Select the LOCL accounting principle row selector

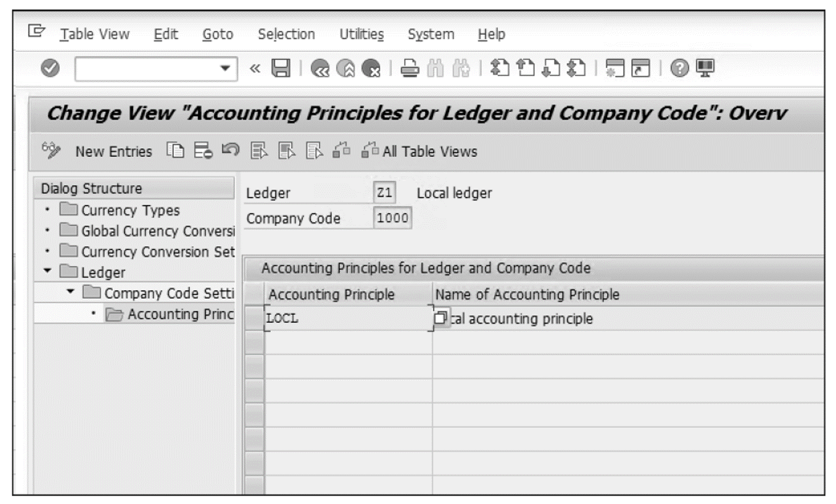253,317
